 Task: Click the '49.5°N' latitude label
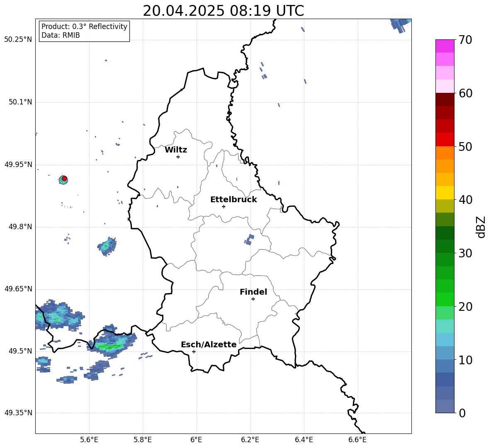(x=20, y=351)
